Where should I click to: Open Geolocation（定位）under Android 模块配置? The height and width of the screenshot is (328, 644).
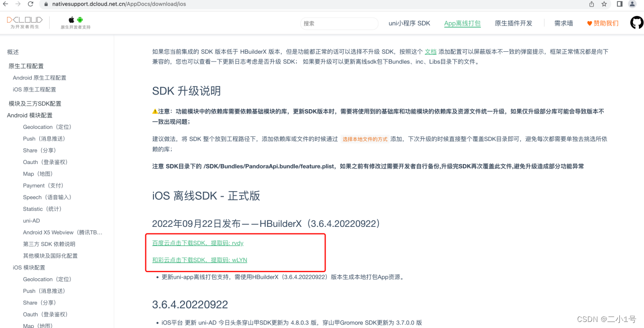coord(47,127)
